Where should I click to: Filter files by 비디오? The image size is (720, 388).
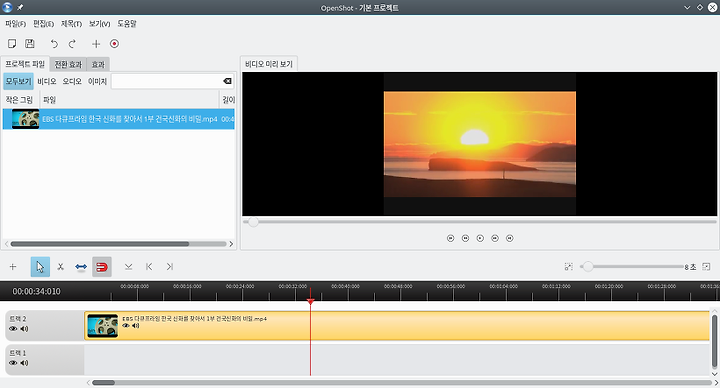tap(47, 81)
